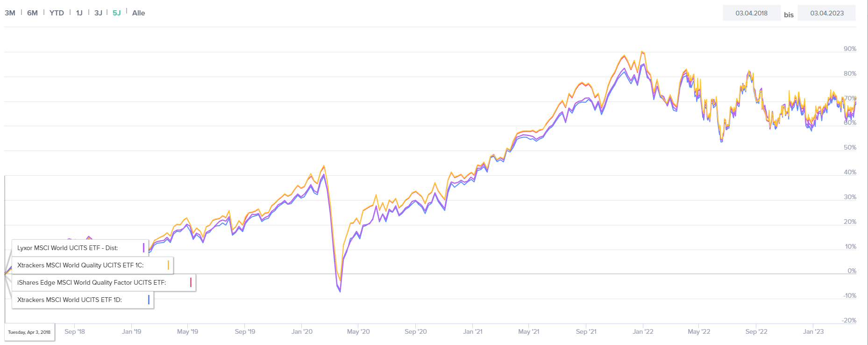Click blue swatch of Xtrackers MSCI World 1D
Viewport: 868px width, 345px height.
tap(149, 300)
